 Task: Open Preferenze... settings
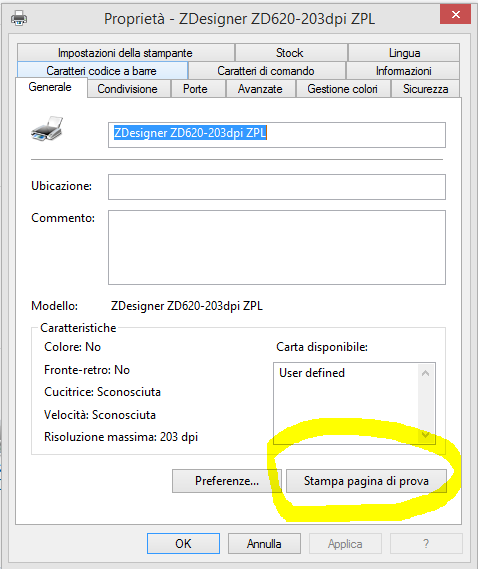tap(226, 481)
